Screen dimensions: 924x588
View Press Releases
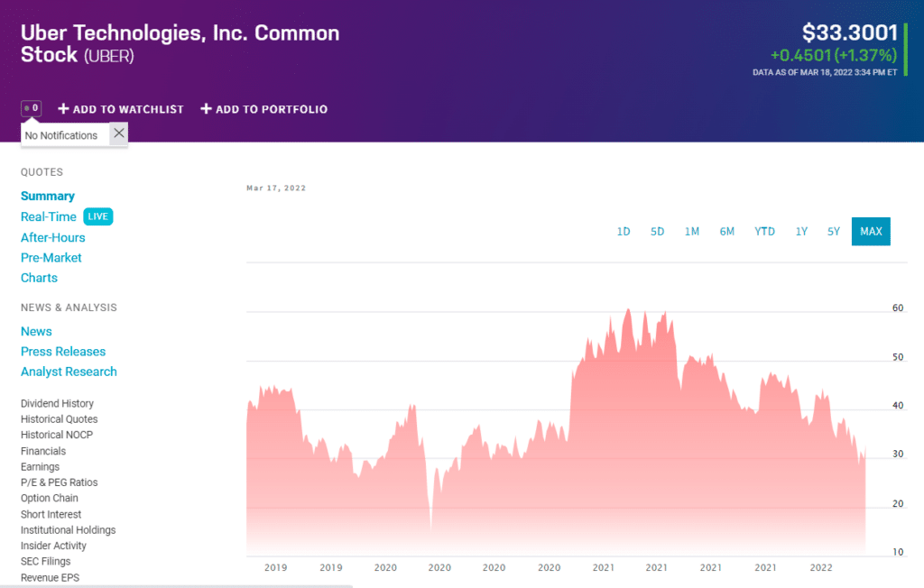(x=63, y=351)
